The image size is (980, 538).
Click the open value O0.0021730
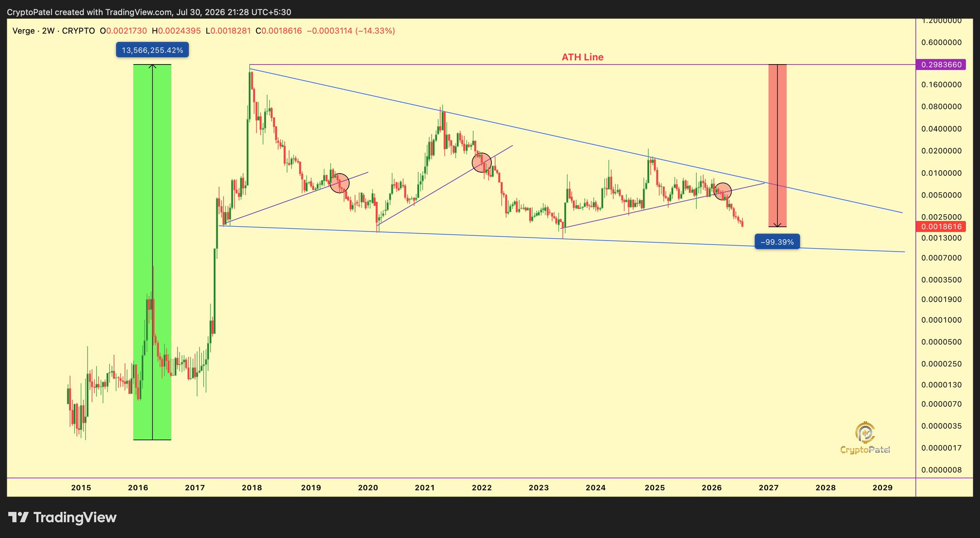123,31
